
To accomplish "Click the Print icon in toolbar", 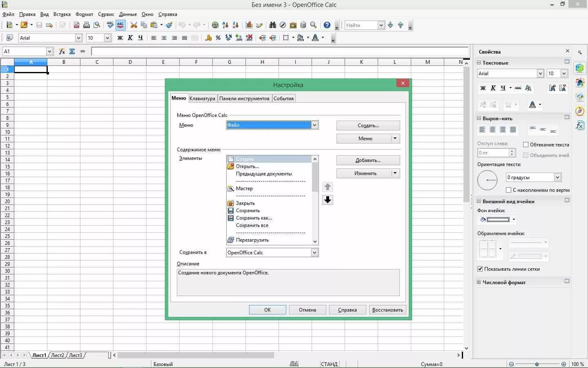I will [x=87, y=25].
